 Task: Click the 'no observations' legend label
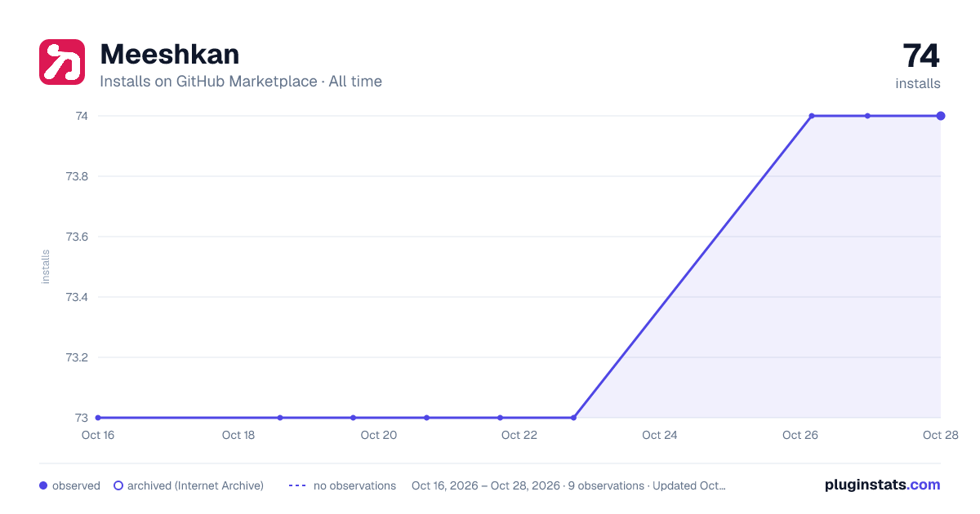click(x=354, y=485)
